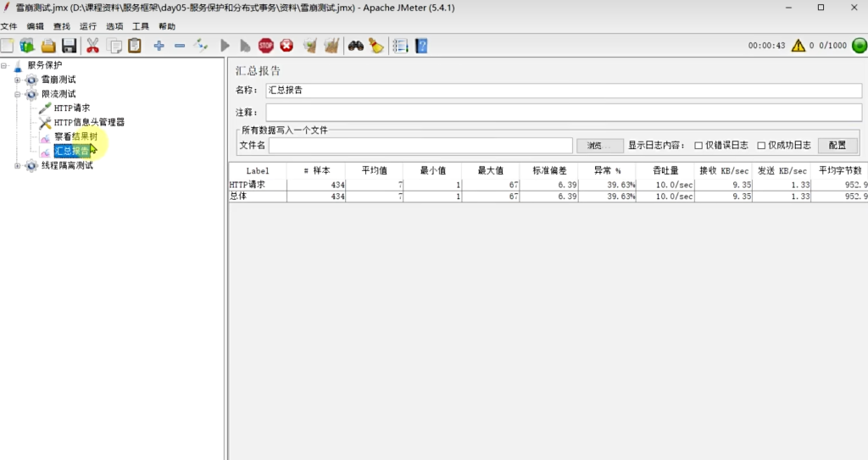868x460 pixels.
Task: Open the 选项 menu
Action: [114, 26]
